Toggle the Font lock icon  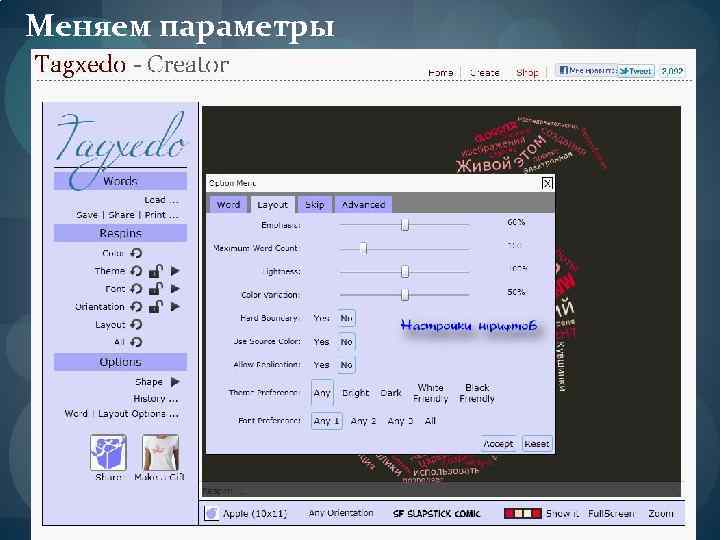156,289
